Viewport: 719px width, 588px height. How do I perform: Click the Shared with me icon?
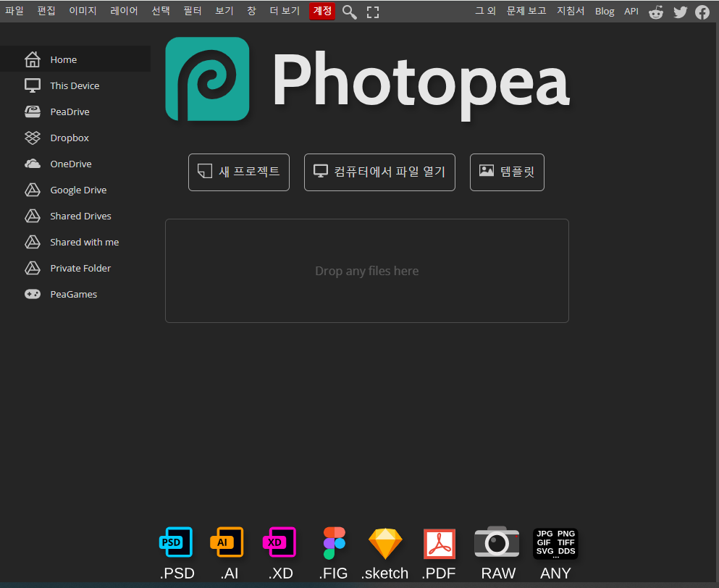pyautogui.click(x=33, y=242)
